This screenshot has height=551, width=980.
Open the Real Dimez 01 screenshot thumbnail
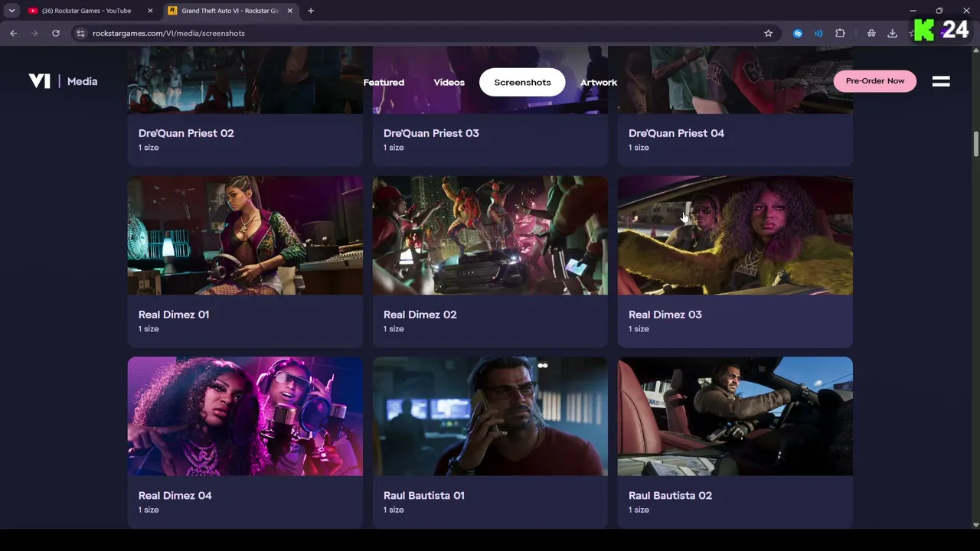point(245,236)
